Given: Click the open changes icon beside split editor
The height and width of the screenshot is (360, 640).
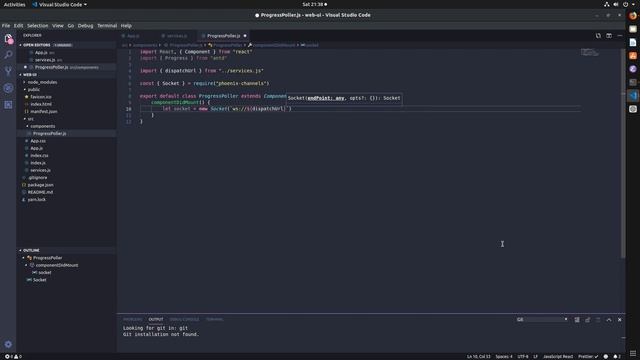Looking at the screenshot, I should click(x=598, y=36).
